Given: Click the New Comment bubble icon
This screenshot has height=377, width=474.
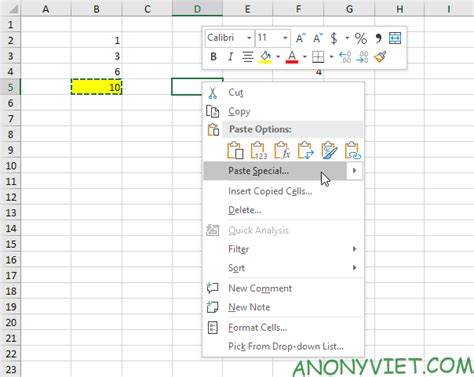Looking at the screenshot, I should point(212,288).
